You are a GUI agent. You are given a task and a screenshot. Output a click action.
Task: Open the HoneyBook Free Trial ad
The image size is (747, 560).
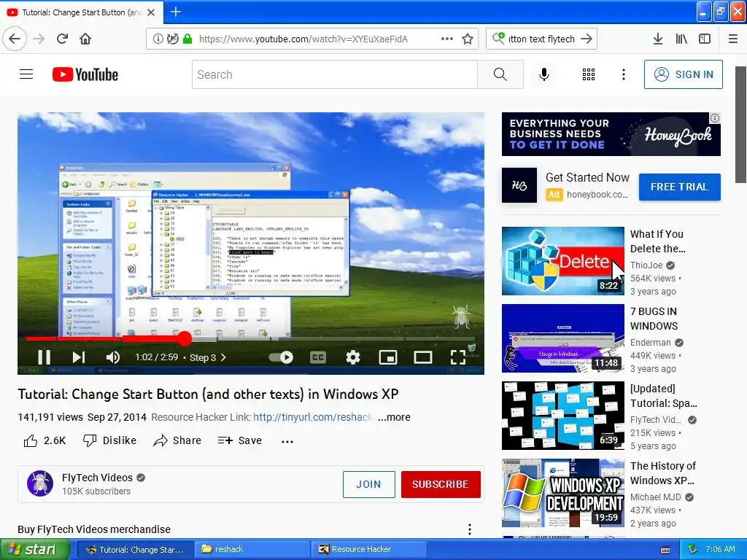coord(679,187)
